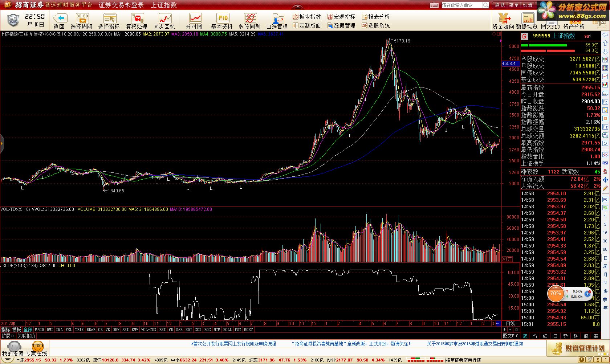Click the command input box
Viewport: 610px width, 364px height.
462,5
